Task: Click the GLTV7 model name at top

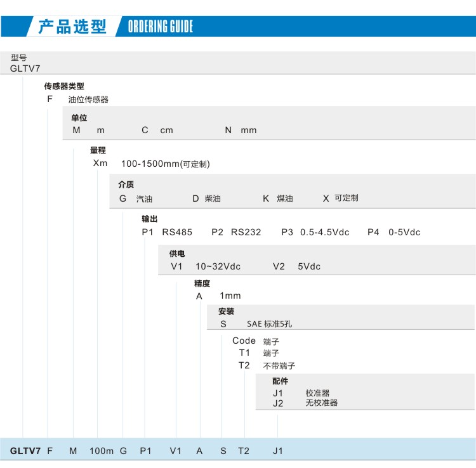Action: click(x=25, y=68)
